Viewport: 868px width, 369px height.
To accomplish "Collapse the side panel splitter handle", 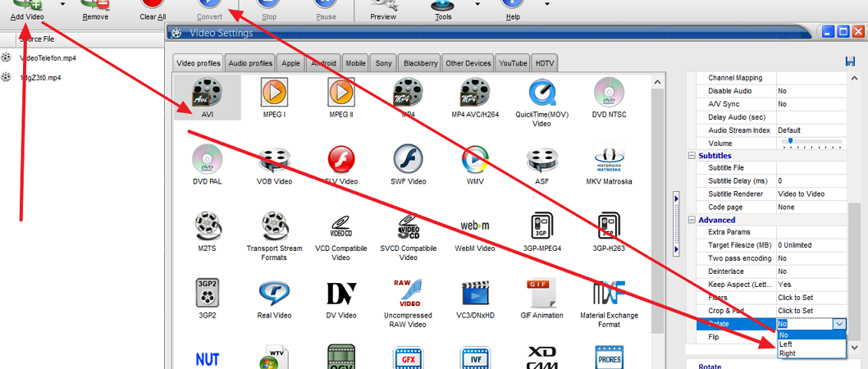I will pos(676,224).
